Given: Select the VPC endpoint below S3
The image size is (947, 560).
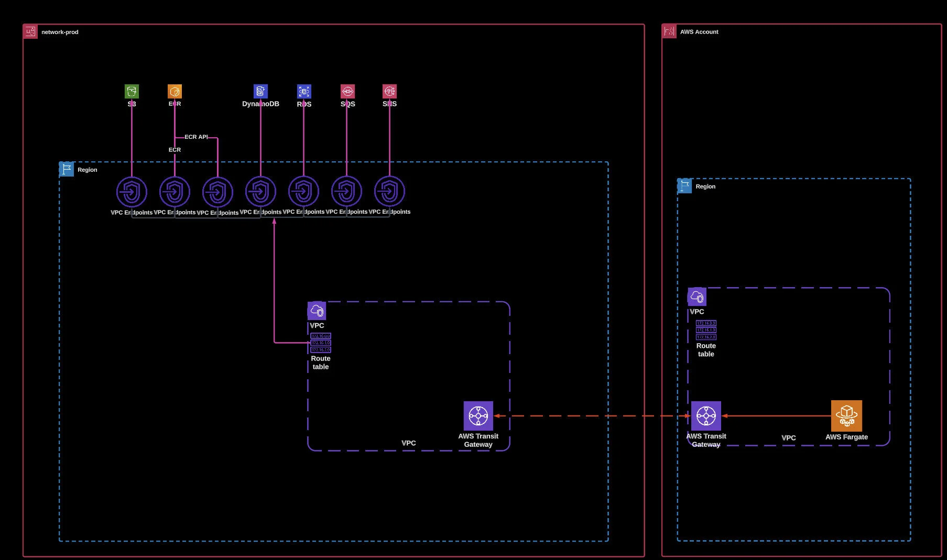Looking at the screenshot, I should [x=132, y=192].
